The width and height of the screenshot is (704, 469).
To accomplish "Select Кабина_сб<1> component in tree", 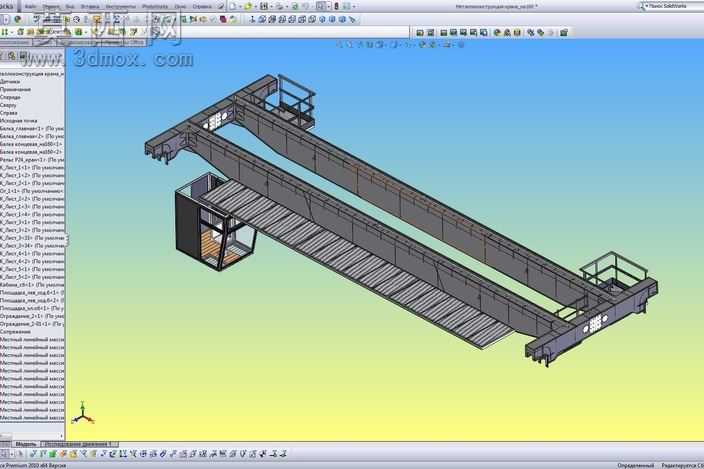I will pos(32,285).
